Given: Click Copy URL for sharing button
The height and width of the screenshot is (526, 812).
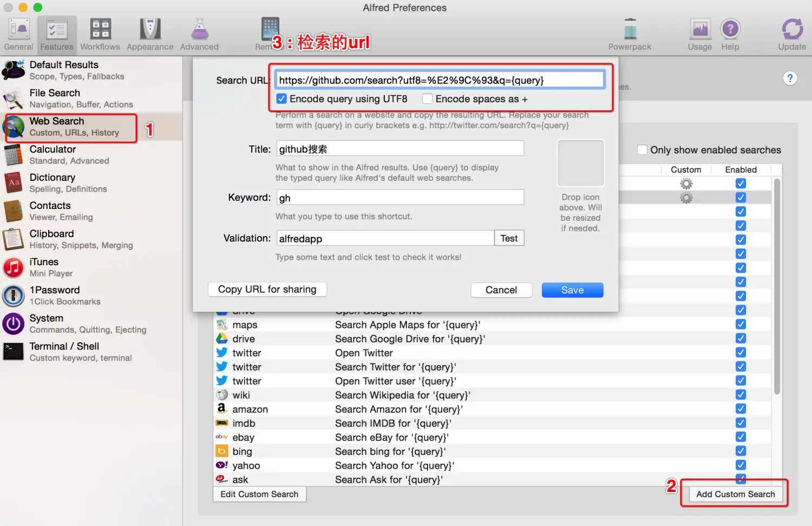Looking at the screenshot, I should [267, 290].
